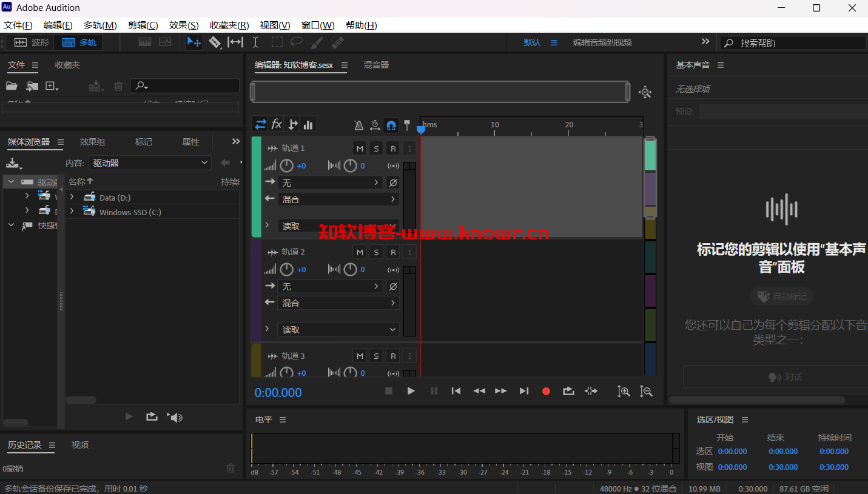The height and width of the screenshot is (494, 868).
Task: Solo Track 2 with S button
Action: coord(377,252)
